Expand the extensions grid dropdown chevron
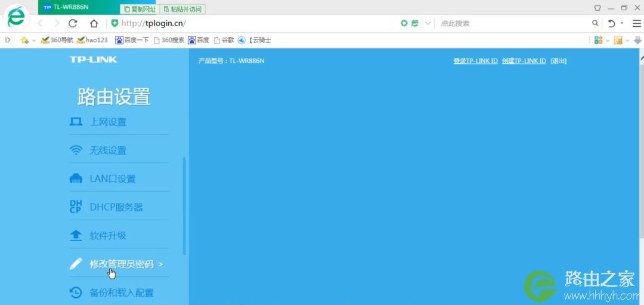Screen dimensions: 644x305 [x=608, y=40]
